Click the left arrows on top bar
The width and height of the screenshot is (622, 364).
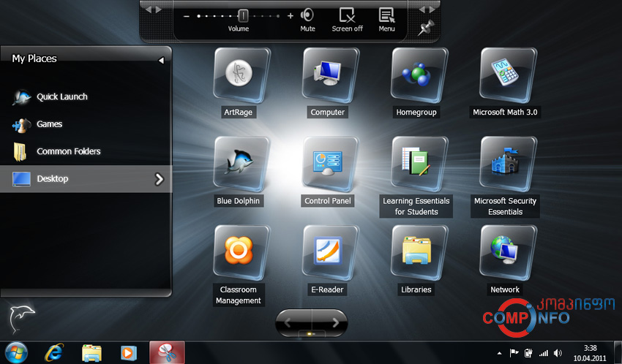coord(153,10)
